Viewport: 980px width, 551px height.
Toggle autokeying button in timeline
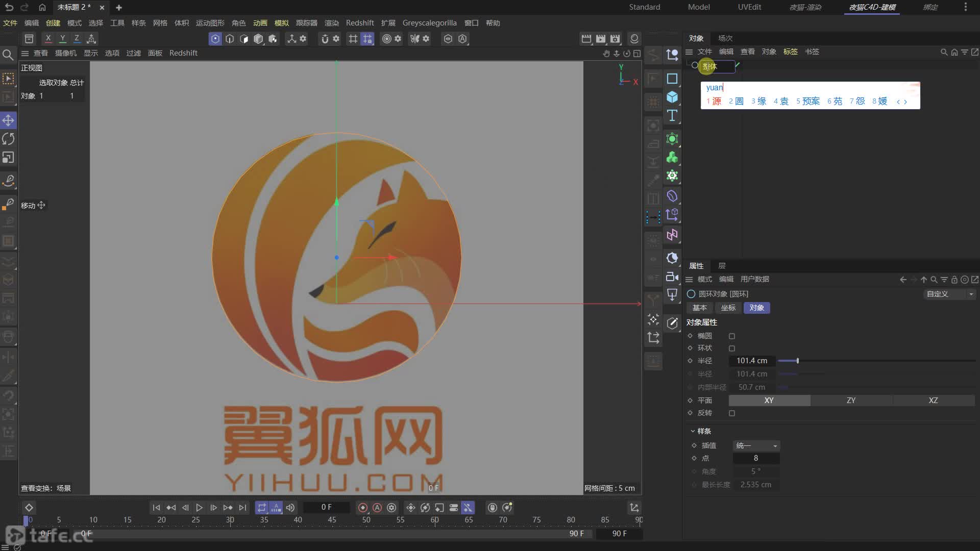click(377, 508)
